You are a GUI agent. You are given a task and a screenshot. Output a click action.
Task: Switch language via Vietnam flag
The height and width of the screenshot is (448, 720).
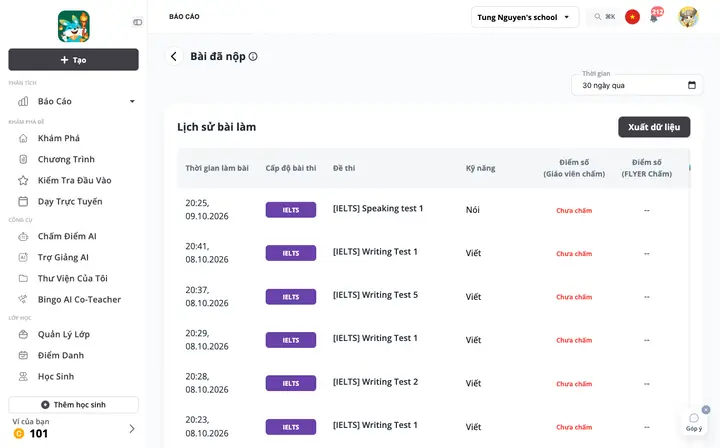click(x=632, y=17)
